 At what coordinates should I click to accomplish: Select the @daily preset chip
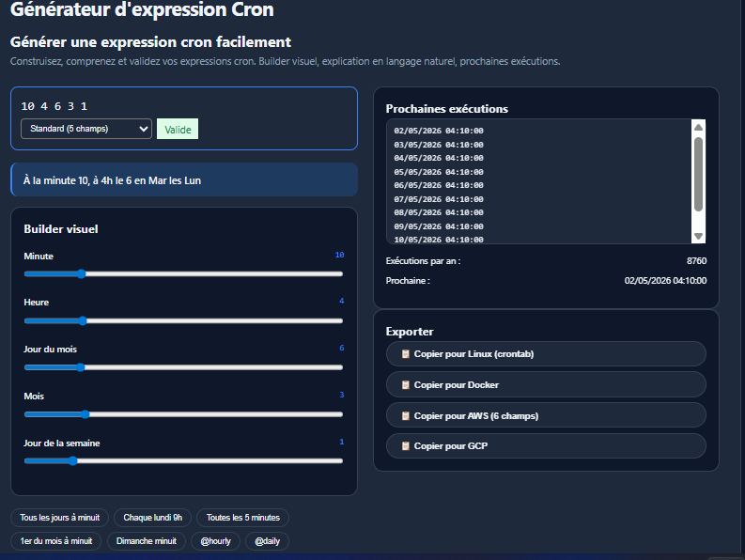pos(267,541)
